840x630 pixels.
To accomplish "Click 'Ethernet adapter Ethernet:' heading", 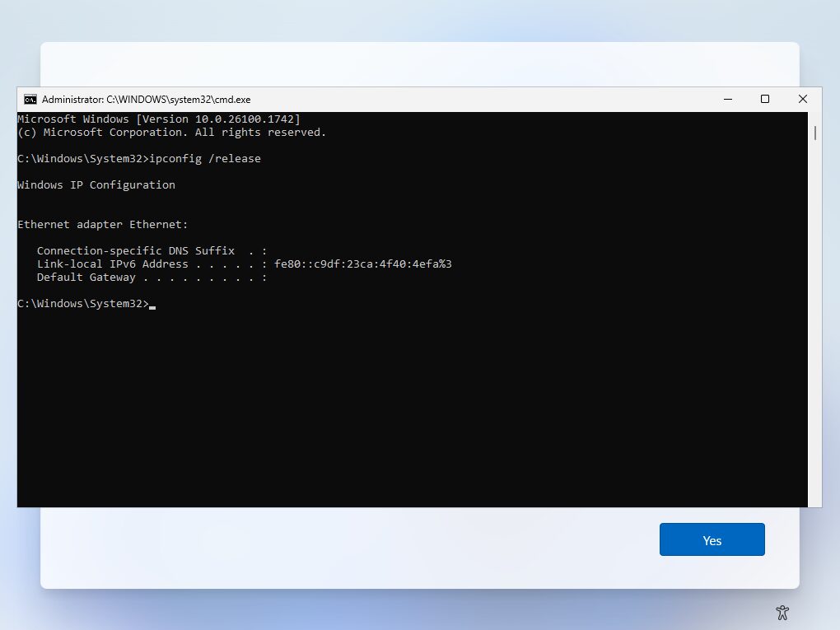I will tap(103, 225).
